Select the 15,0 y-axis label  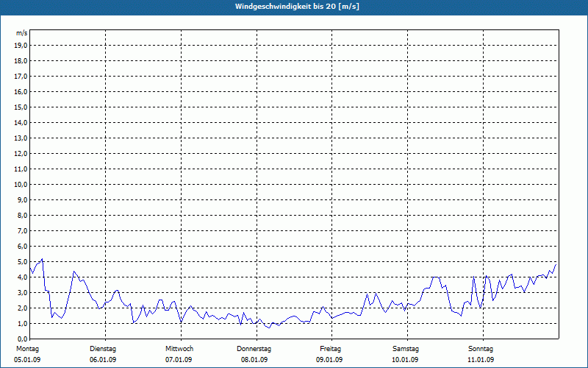tap(21, 107)
